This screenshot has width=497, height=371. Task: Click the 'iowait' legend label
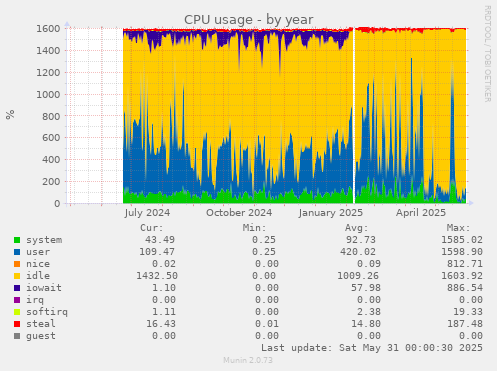[44, 288]
